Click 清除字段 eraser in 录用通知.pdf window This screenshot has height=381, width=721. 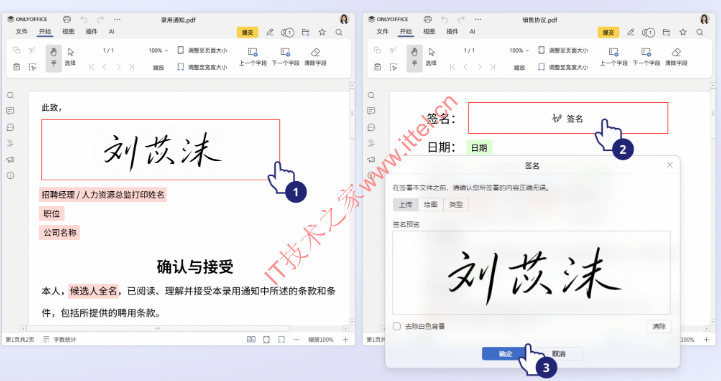[x=315, y=57]
